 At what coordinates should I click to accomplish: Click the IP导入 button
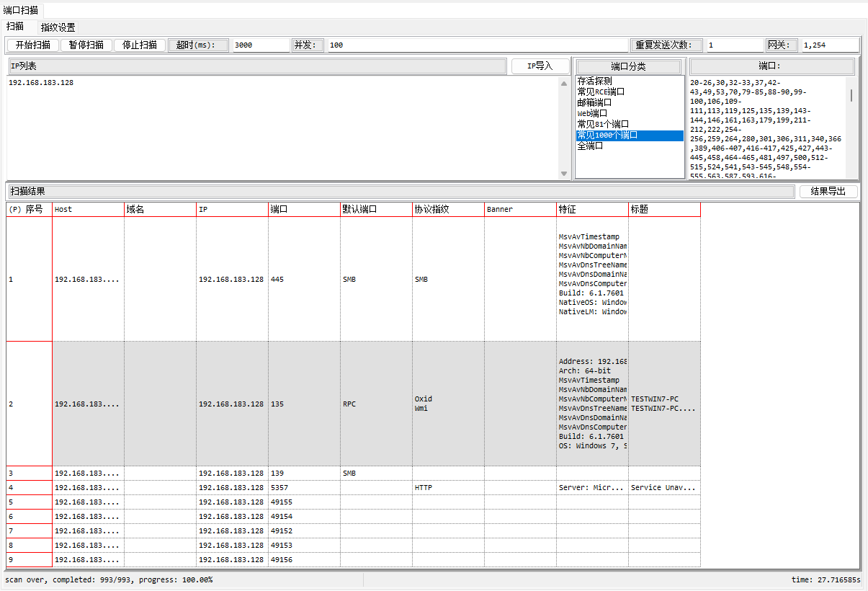coord(540,66)
